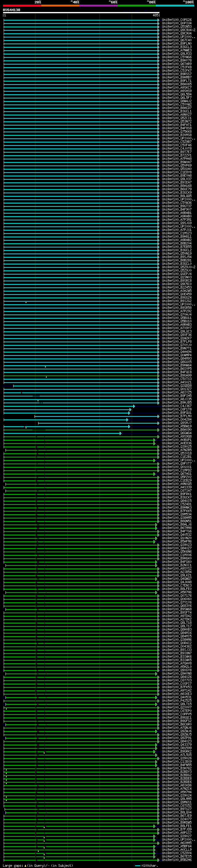Click the red 20% identity legend segment
Screen dimensions: 197x868
(x=22, y=6)
